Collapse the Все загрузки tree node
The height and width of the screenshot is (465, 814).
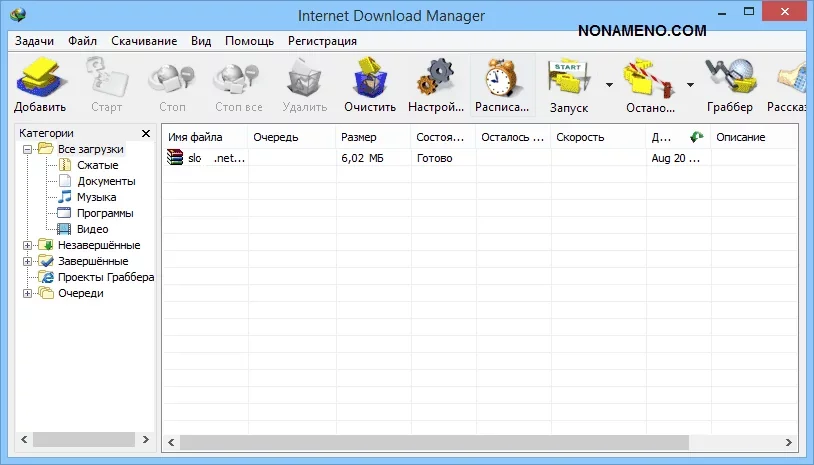(x=27, y=149)
